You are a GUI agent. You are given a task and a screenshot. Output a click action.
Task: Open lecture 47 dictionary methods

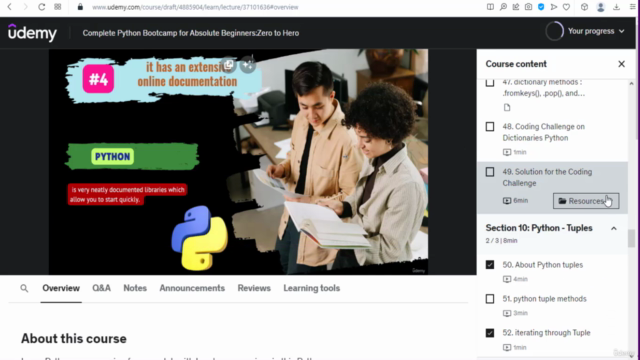click(x=543, y=87)
